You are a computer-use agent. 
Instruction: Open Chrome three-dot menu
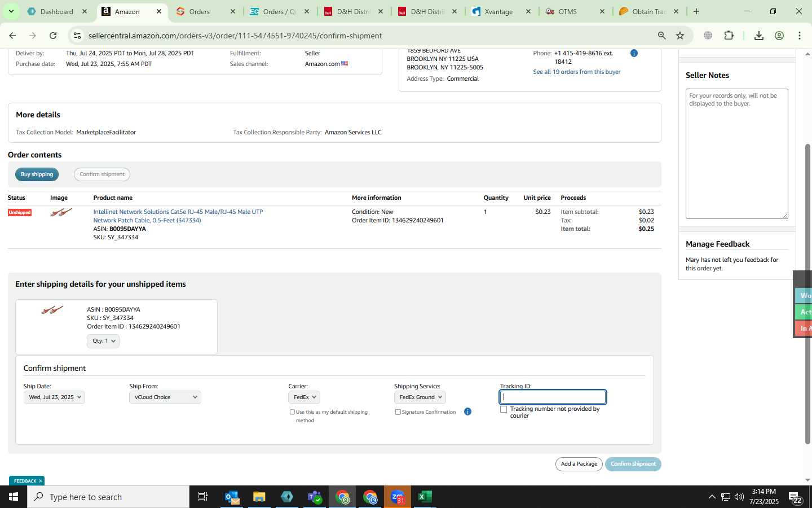(800, 36)
